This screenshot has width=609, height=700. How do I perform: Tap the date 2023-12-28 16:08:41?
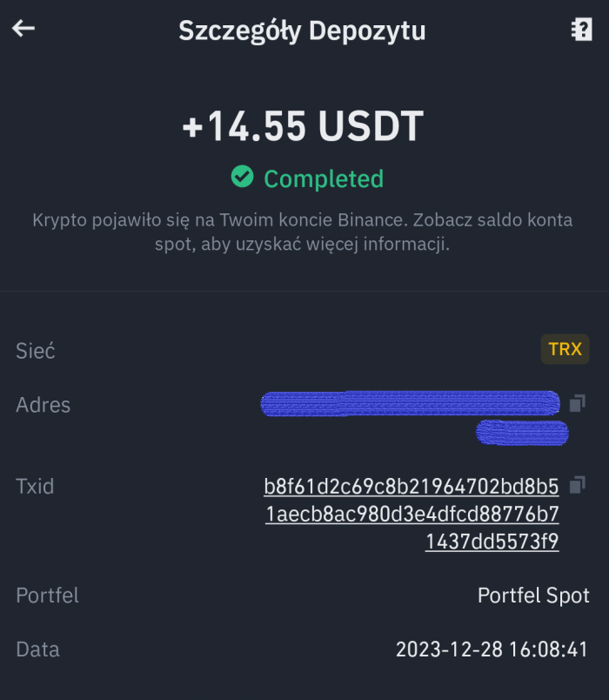click(x=492, y=650)
